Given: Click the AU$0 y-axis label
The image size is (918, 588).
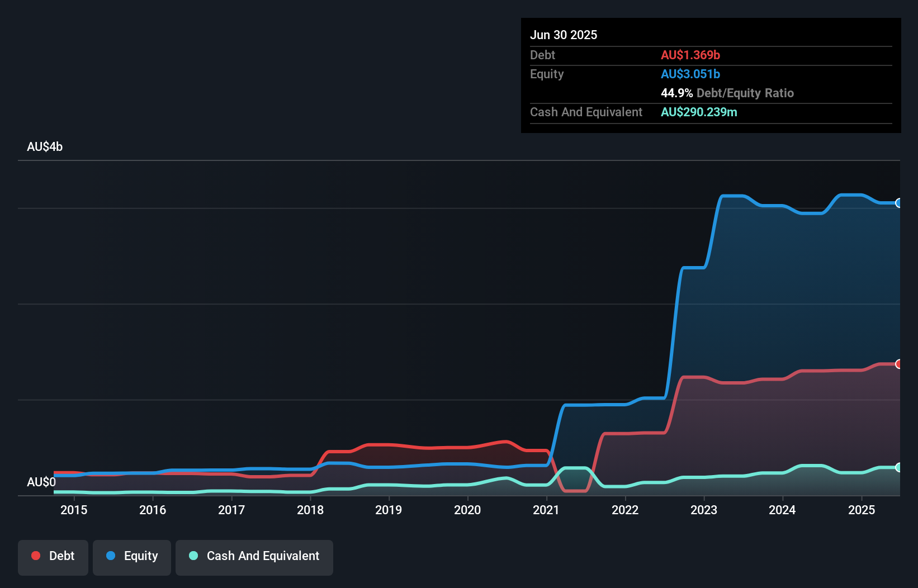Looking at the screenshot, I should pyautogui.click(x=41, y=482).
